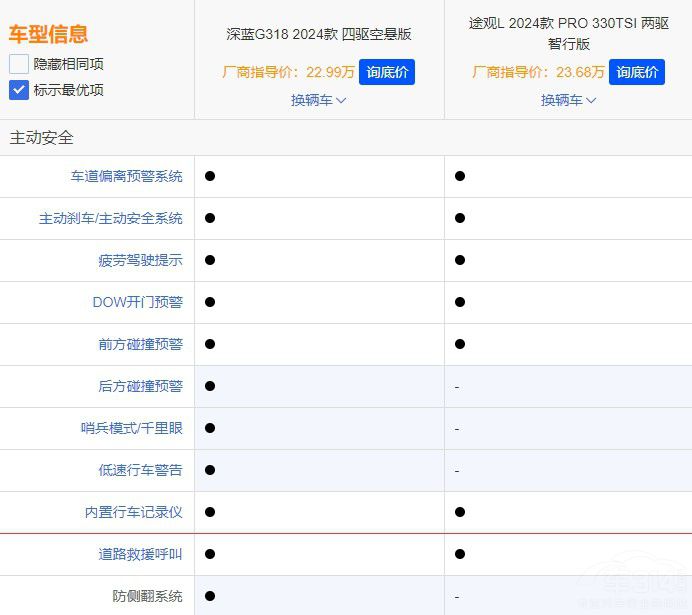Check the 隐藏相同项 checkbox

pyautogui.click(x=19, y=64)
